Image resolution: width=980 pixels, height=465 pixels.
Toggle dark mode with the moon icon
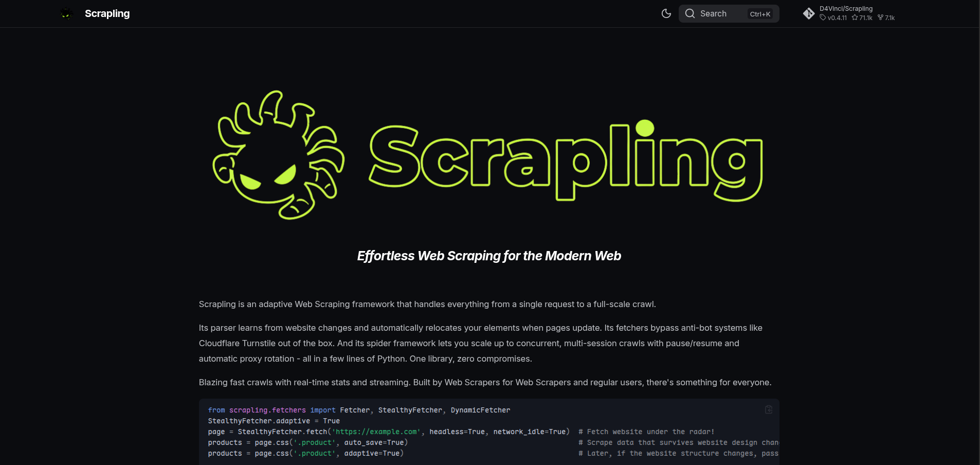666,13
